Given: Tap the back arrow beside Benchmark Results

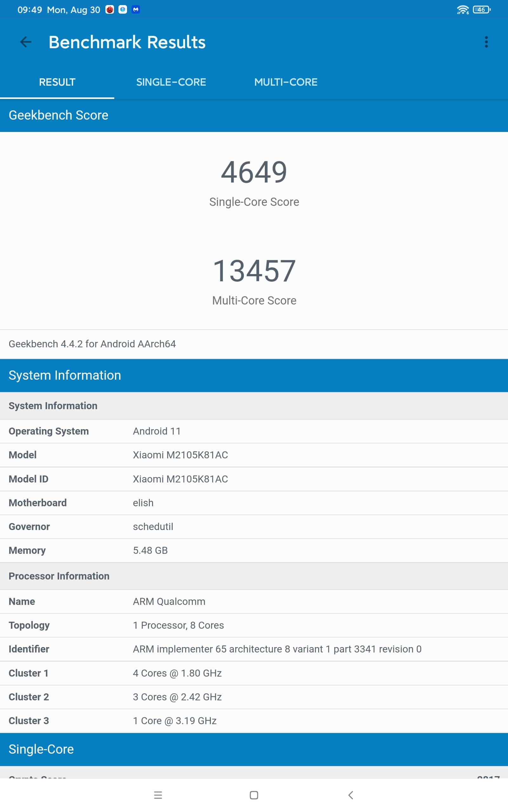Looking at the screenshot, I should pos(25,42).
